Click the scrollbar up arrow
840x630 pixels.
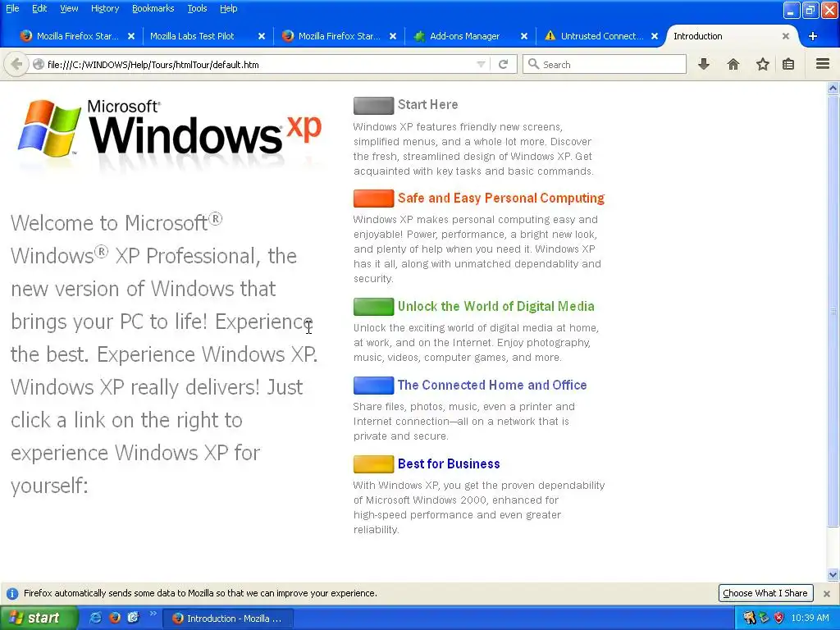tap(833, 89)
